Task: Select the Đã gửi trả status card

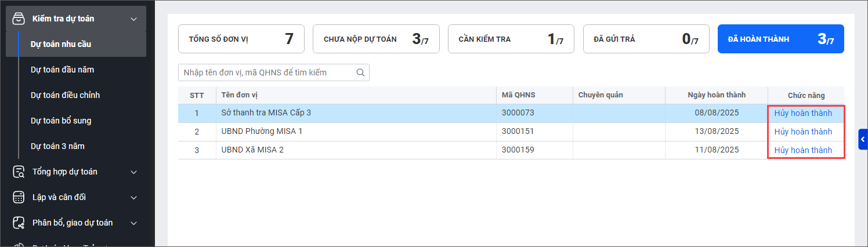Action: 646,39
